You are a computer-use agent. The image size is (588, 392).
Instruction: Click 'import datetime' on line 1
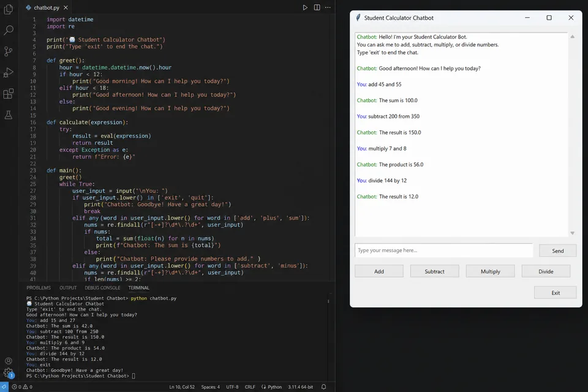point(70,19)
